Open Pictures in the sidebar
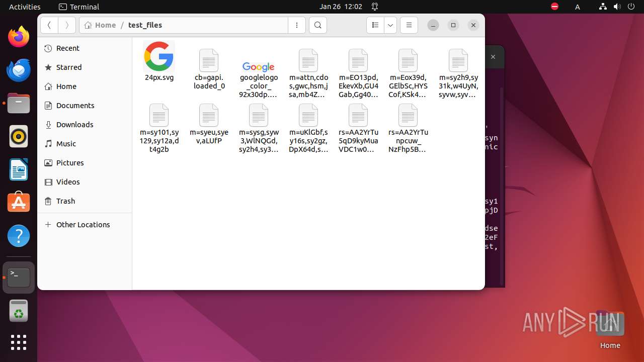 pos(85,163)
